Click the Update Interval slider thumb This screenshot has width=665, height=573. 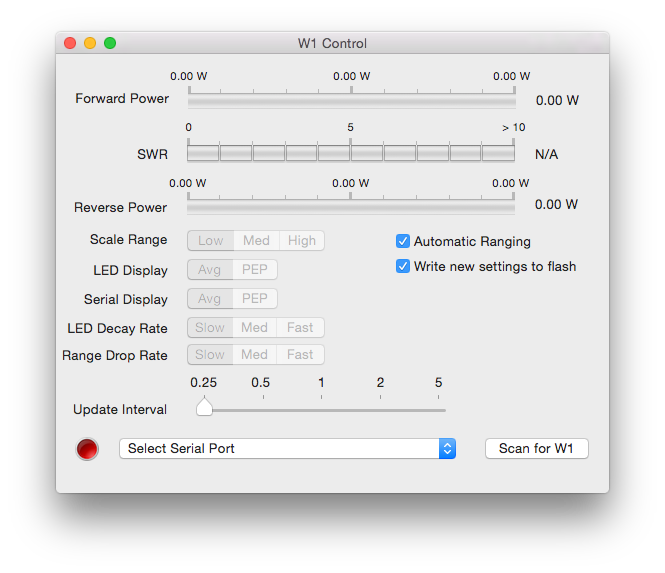(204, 407)
